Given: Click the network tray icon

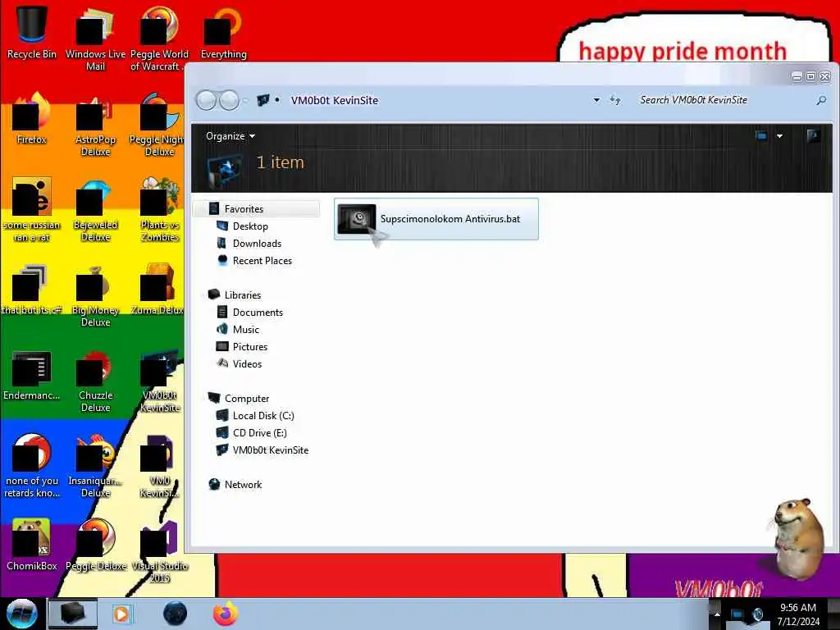Looking at the screenshot, I should click(737, 614).
